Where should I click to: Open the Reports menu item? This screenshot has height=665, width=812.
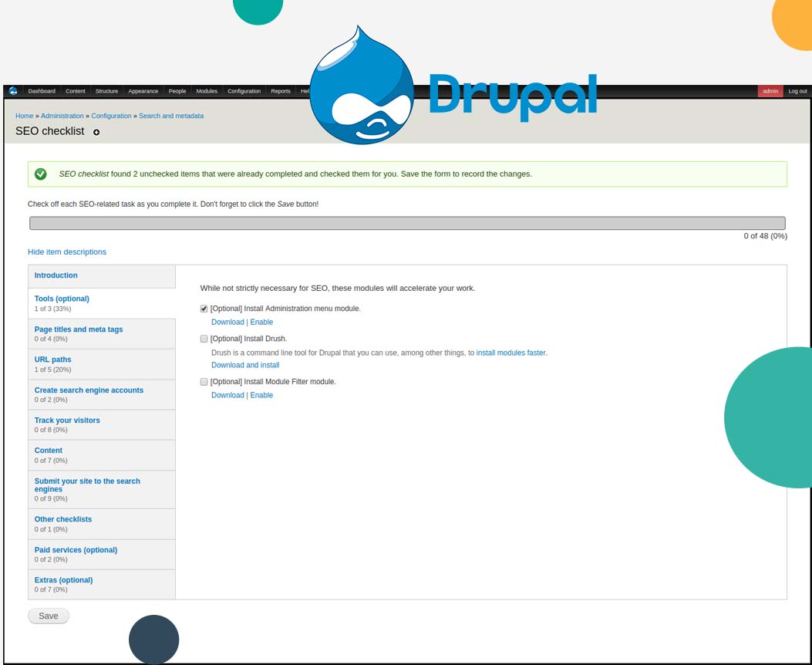click(x=281, y=91)
